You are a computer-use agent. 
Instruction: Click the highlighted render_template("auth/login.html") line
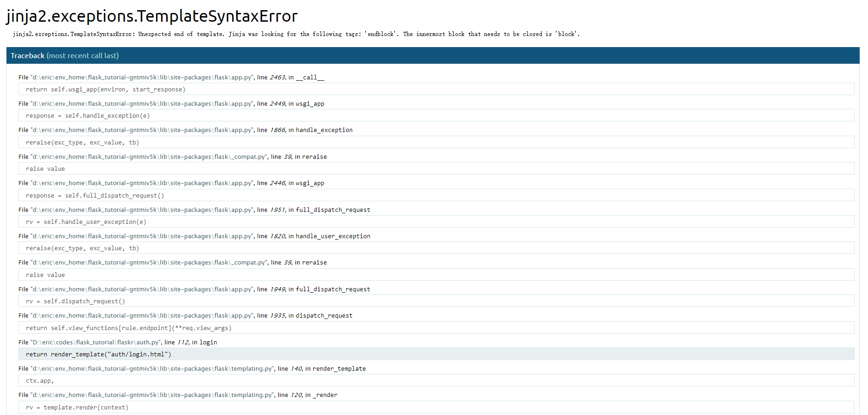(436, 354)
